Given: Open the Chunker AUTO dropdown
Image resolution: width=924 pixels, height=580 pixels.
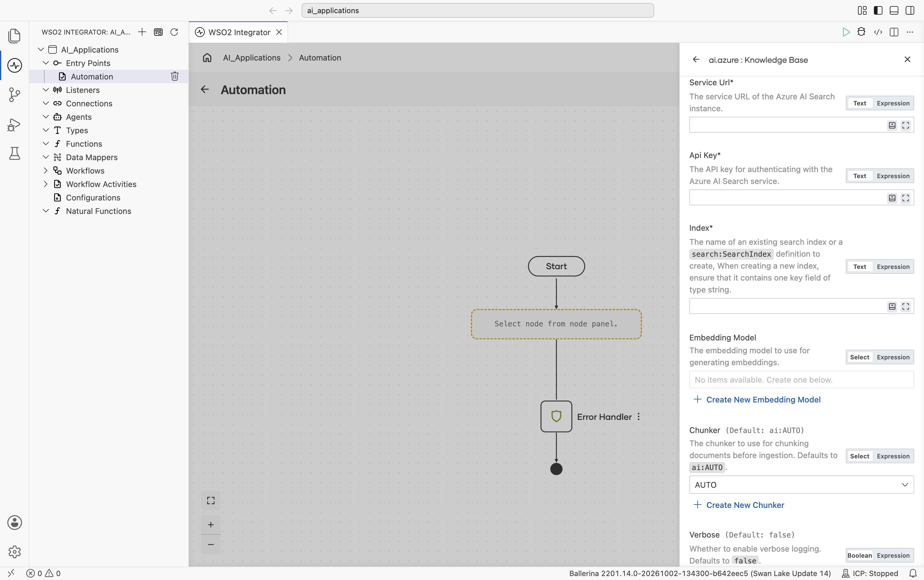Looking at the screenshot, I should [801, 485].
